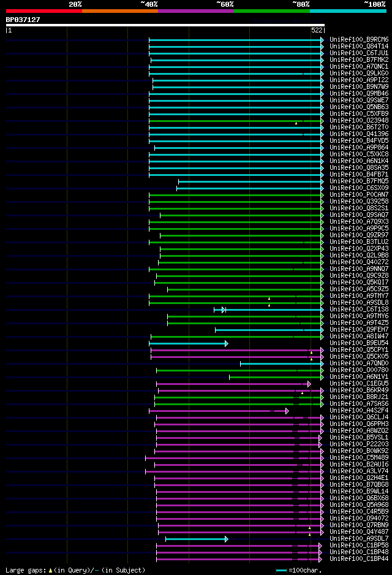Click the red 20% identity legend segment

[x=44, y=11]
